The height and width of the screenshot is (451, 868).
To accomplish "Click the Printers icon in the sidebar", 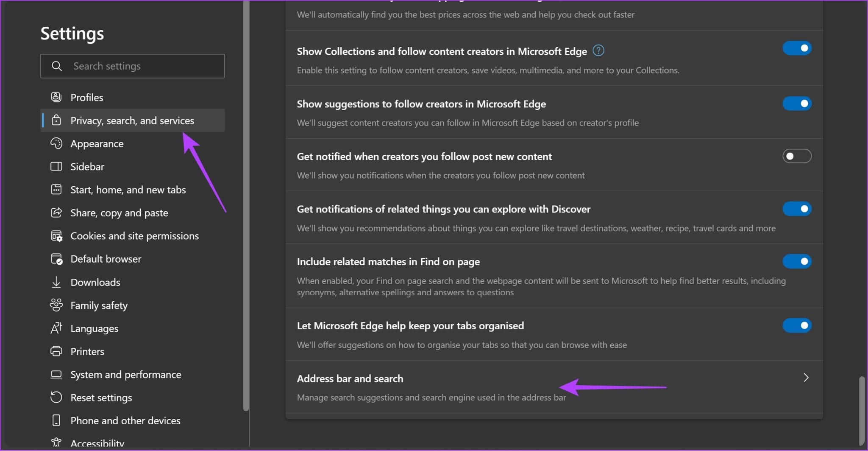I will coord(57,351).
